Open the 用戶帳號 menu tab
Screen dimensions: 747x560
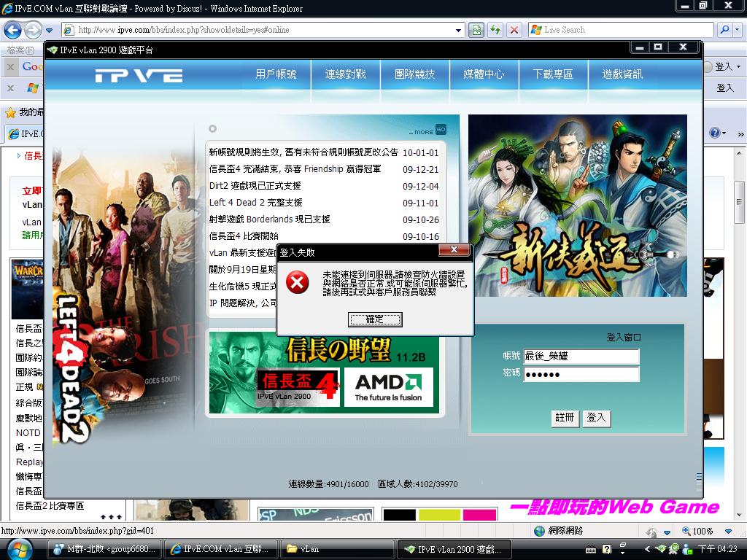[x=276, y=74]
